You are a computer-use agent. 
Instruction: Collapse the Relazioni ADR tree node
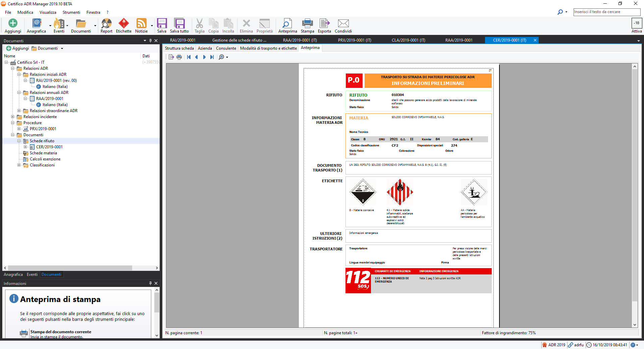[x=13, y=68]
